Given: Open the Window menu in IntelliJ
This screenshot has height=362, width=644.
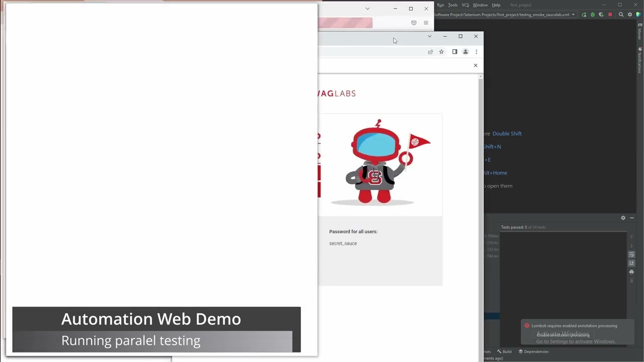Looking at the screenshot, I should (480, 5).
